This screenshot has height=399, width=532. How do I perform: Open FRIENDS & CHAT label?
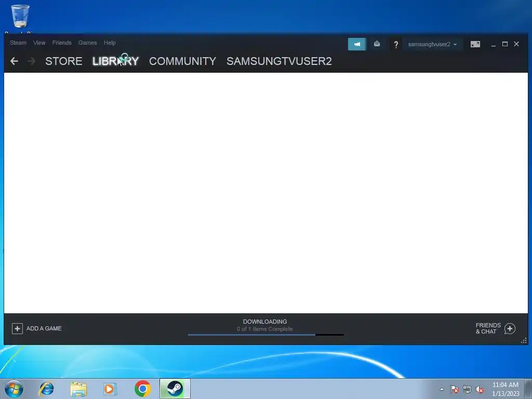pyautogui.click(x=488, y=328)
